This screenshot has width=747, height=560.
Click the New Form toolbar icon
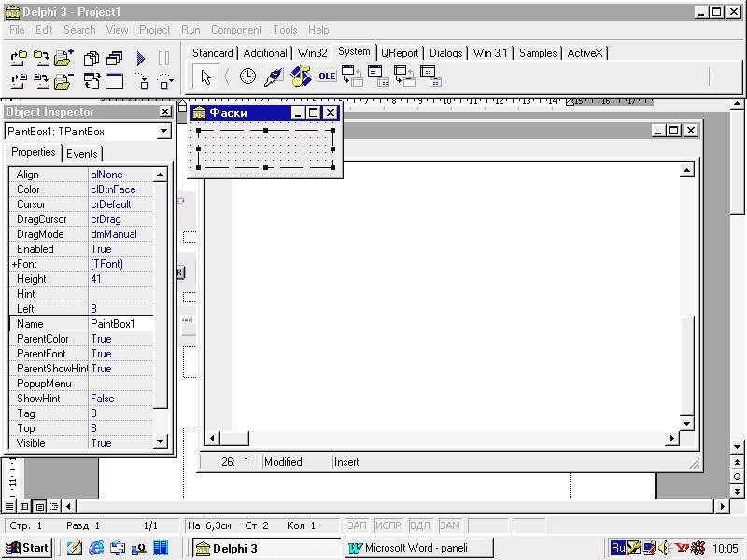(x=114, y=81)
